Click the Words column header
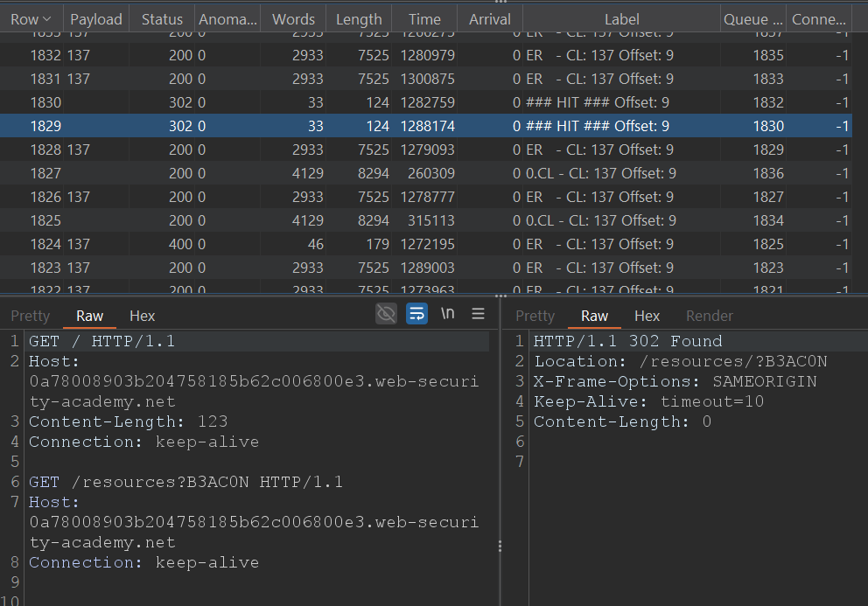868x606 pixels. coord(293,19)
